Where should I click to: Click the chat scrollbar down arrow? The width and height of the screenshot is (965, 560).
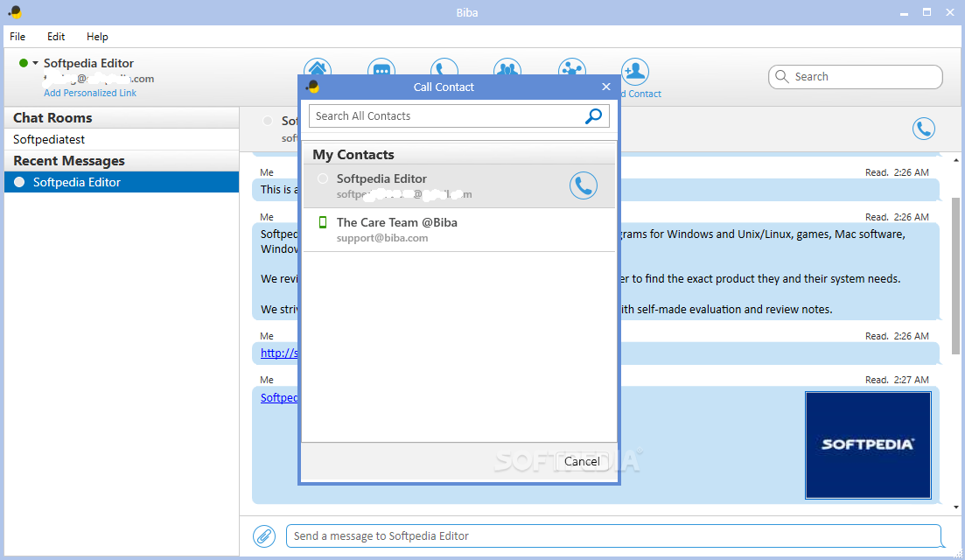(955, 507)
